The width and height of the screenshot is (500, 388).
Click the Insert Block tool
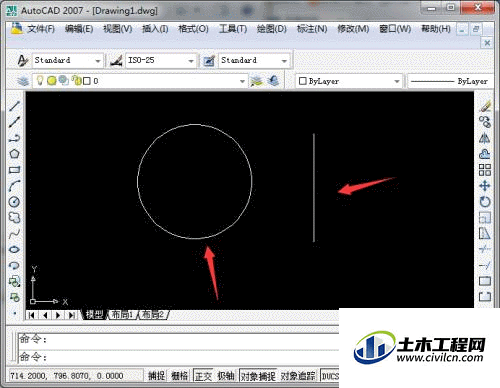[14, 282]
